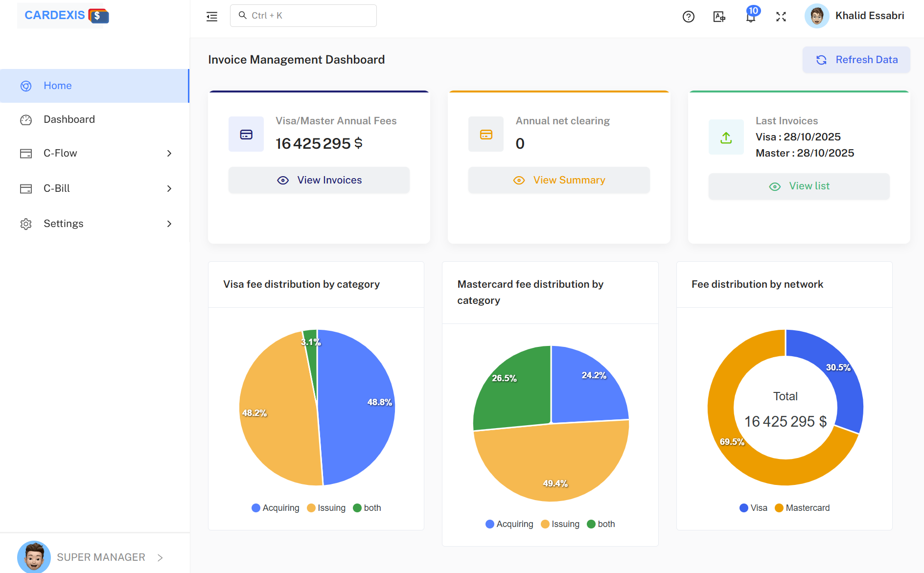Image resolution: width=924 pixels, height=573 pixels.
Task: Click View Invoices under annual fees
Action: (x=319, y=180)
